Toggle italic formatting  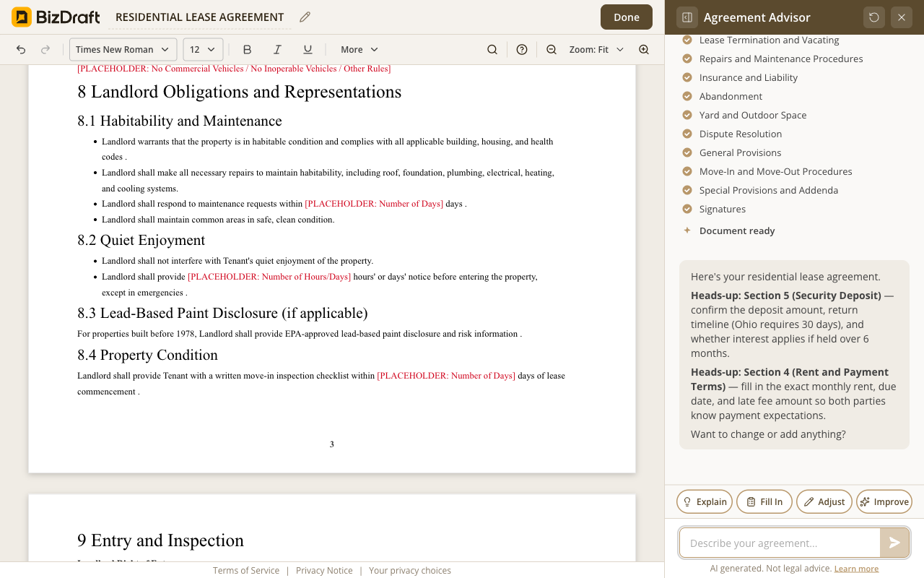pyautogui.click(x=277, y=49)
